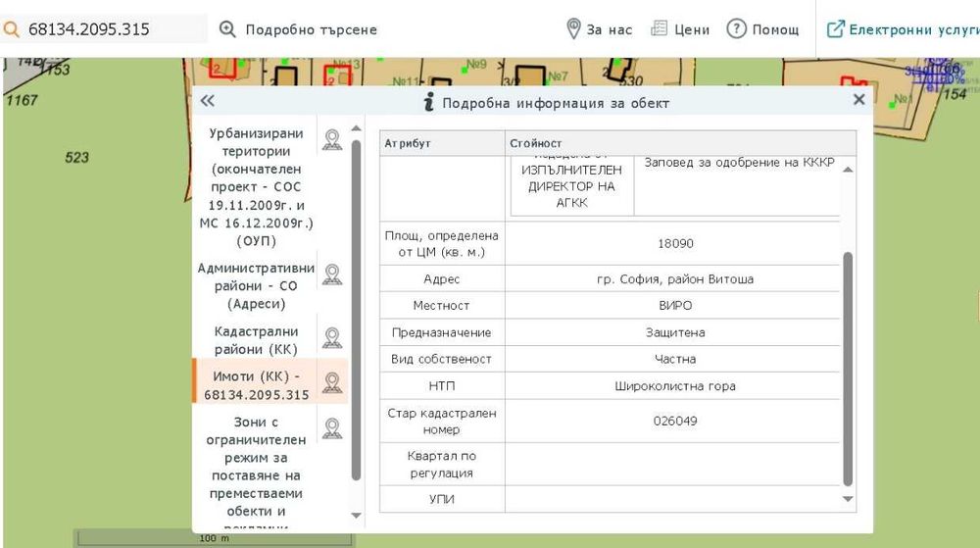Open the За нас page

[x=610, y=29]
